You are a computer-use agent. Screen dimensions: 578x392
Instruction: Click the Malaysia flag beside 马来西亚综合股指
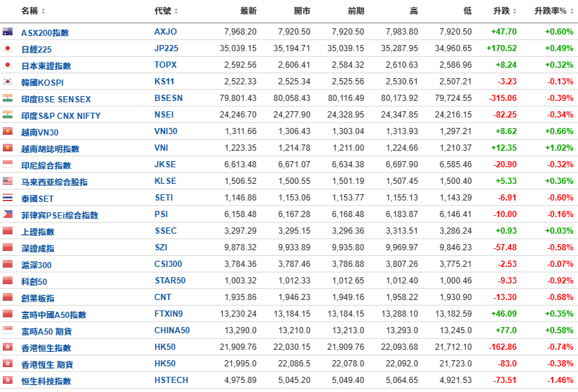coord(8,180)
